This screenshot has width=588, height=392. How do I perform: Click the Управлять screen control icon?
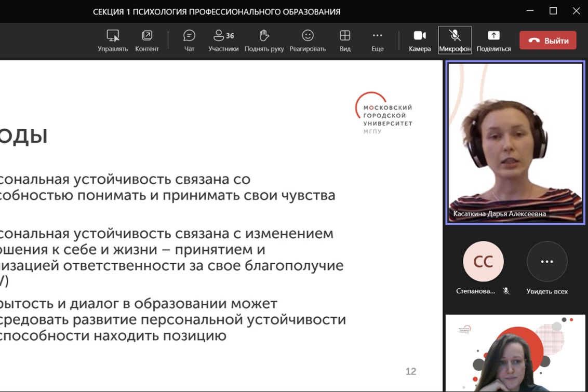tap(113, 40)
